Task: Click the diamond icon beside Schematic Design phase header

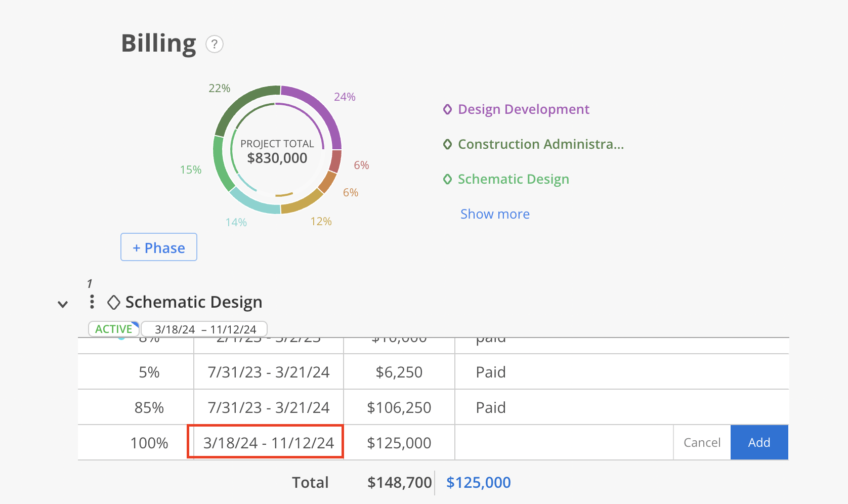Action: click(x=113, y=302)
